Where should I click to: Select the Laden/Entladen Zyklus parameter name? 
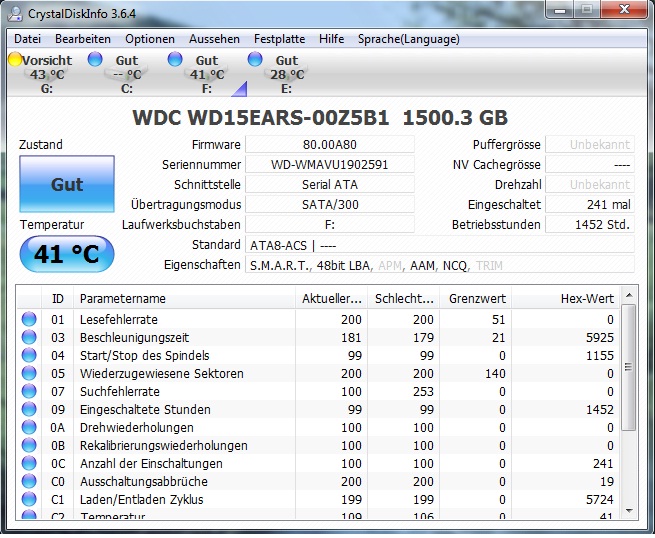tap(142, 500)
